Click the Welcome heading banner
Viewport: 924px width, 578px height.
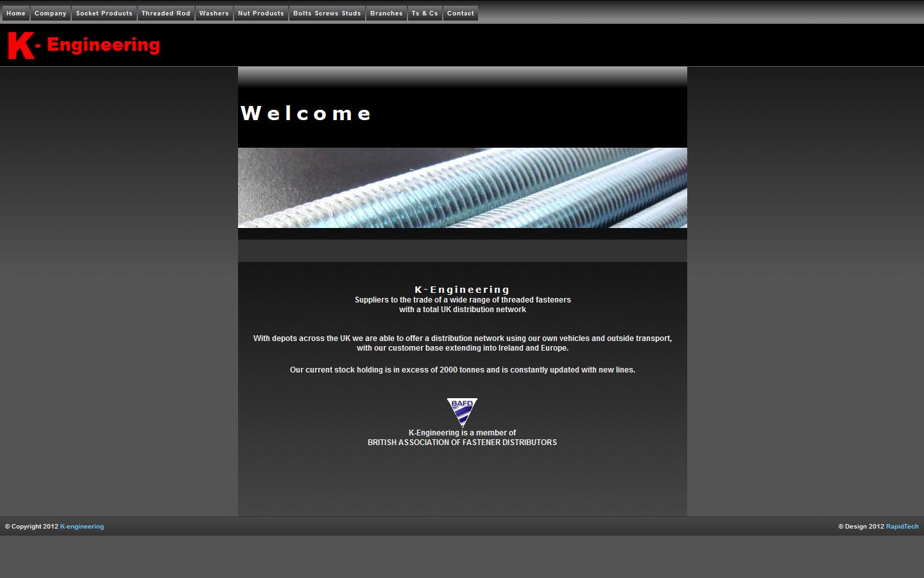tap(305, 114)
